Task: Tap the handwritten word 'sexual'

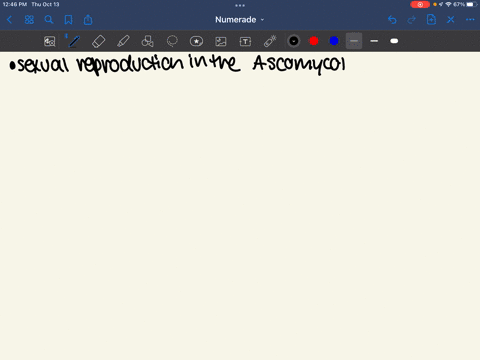Action: [x=43, y=65]
